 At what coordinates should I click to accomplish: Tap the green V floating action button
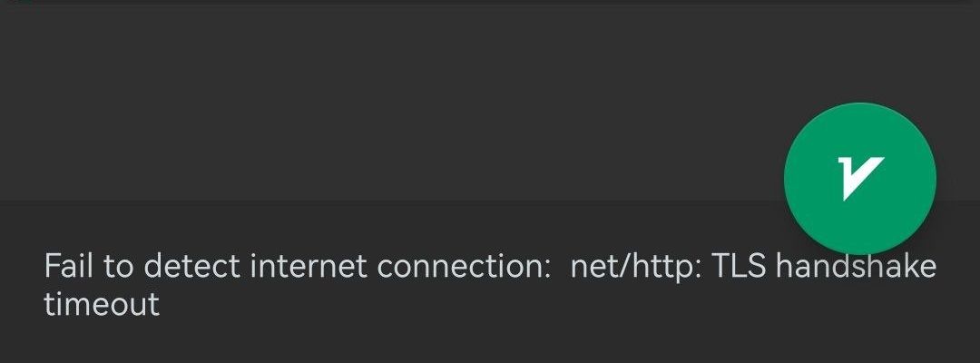point(859,178)
